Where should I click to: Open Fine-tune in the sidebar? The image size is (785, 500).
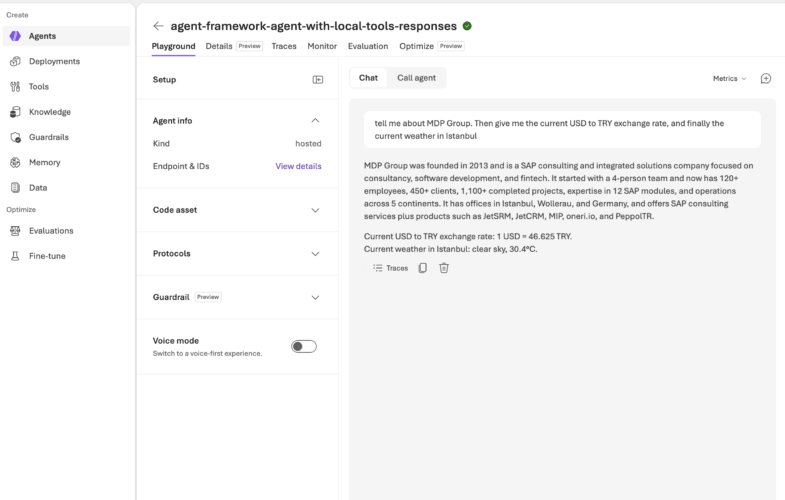(x=47, y=256)
